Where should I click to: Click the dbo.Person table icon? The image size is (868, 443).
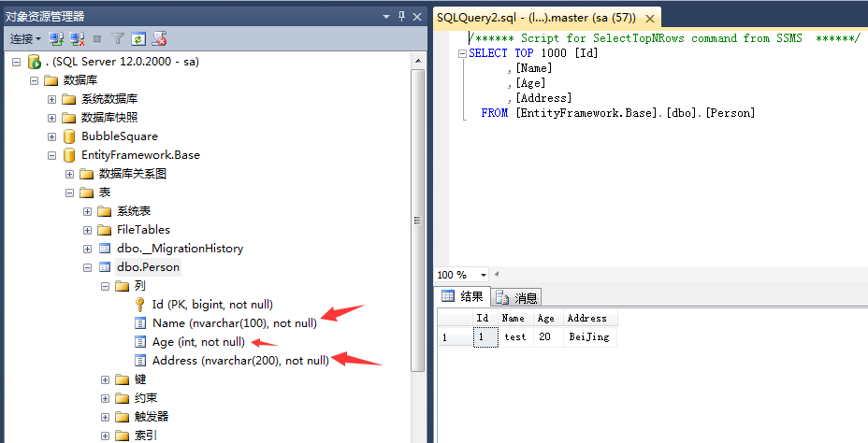104,267
